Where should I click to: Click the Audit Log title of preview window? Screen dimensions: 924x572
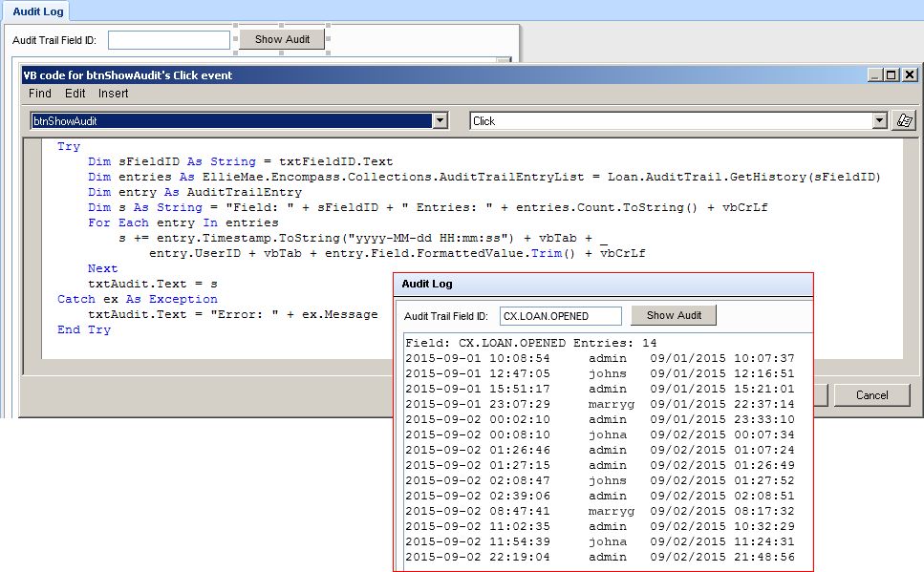pyautogui.click(x=426, y=284)
